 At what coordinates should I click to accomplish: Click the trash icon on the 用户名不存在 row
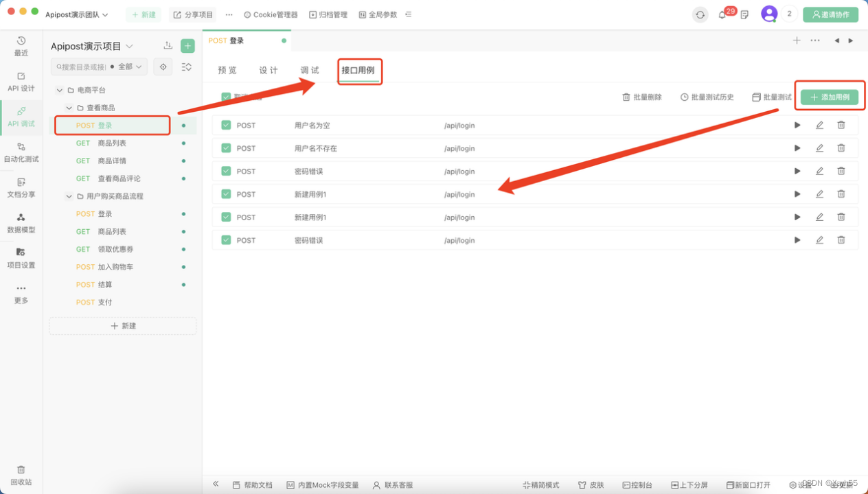pyautogui.click(x=841, y=148)
